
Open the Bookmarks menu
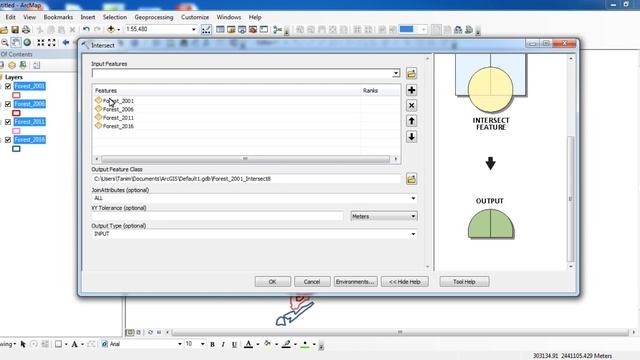pos(58,17)
